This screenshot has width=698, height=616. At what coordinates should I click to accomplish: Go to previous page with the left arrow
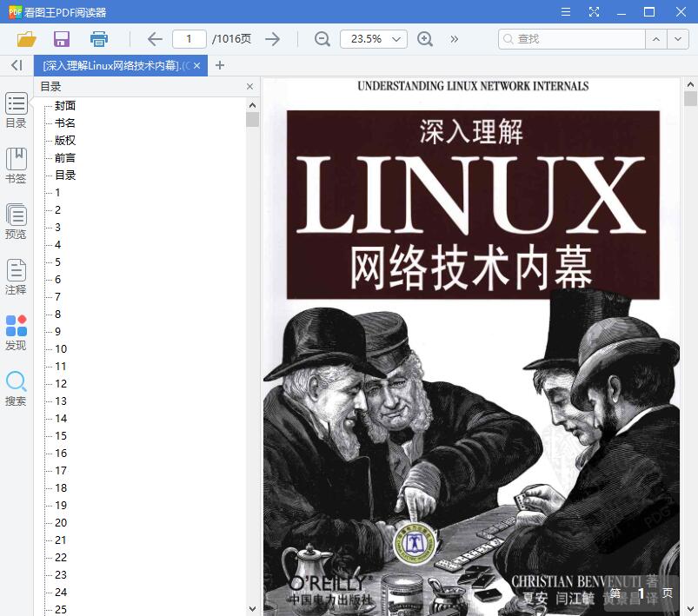point(155,39)
